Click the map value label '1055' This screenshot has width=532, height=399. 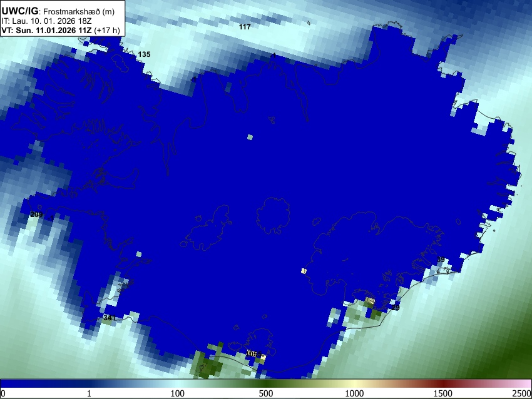pyautogui.click(x=254, y=354)
